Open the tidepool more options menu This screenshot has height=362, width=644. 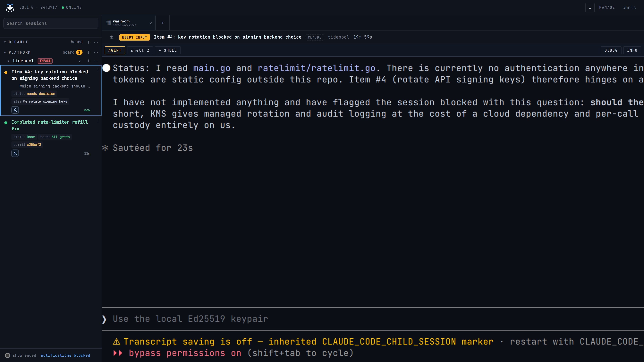96,61
